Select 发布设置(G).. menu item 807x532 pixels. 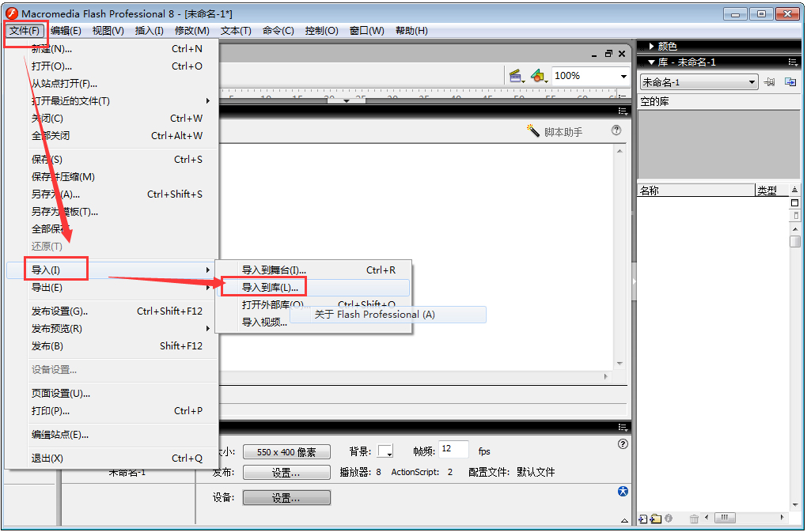(x=112, y=311)
